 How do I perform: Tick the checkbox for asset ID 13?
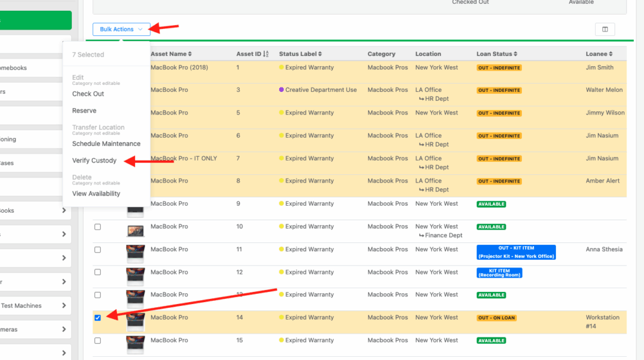(97, 295)
